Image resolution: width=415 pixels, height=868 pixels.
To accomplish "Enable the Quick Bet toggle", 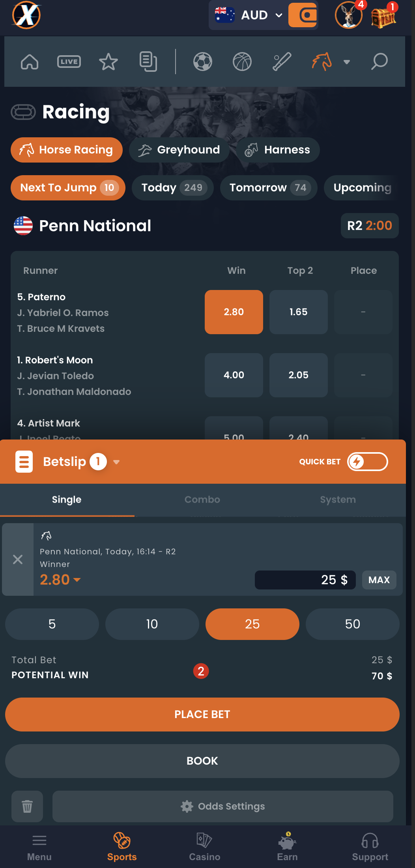I will (367, 462).
